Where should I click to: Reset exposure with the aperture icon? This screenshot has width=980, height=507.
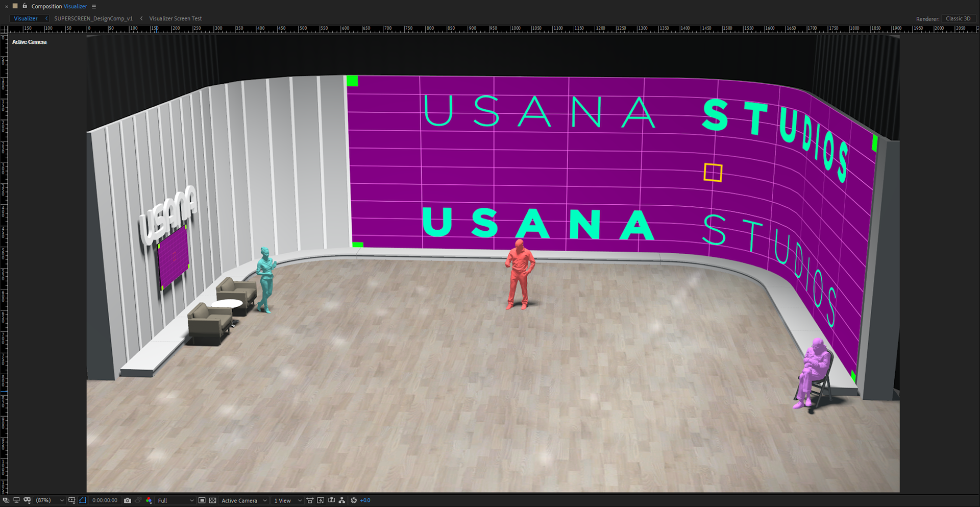pyautogui.click(x=354, y=500)
